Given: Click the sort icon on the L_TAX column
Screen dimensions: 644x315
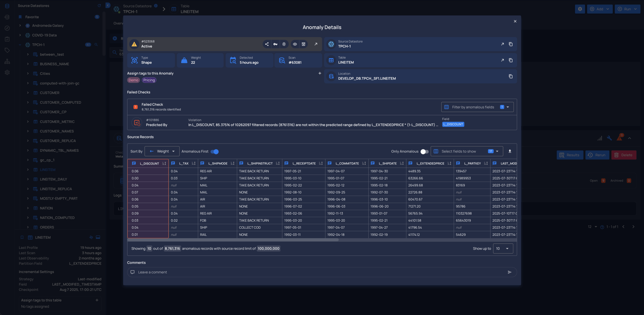Looking at the screenshot, I should click(x=193, y=163).
